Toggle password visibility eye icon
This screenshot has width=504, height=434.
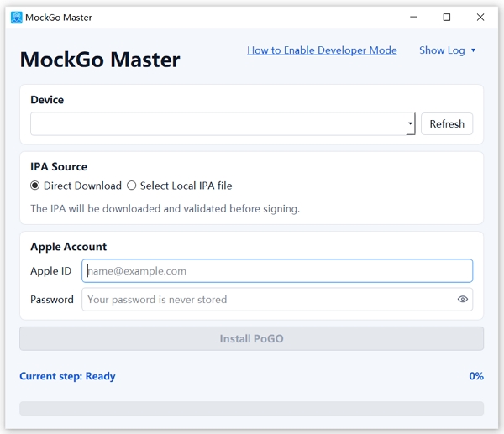[463, 299]
